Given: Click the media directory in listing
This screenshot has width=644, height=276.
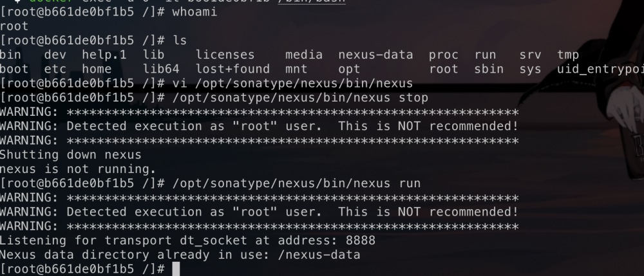Looking at the screenshot, I should 304,55.
